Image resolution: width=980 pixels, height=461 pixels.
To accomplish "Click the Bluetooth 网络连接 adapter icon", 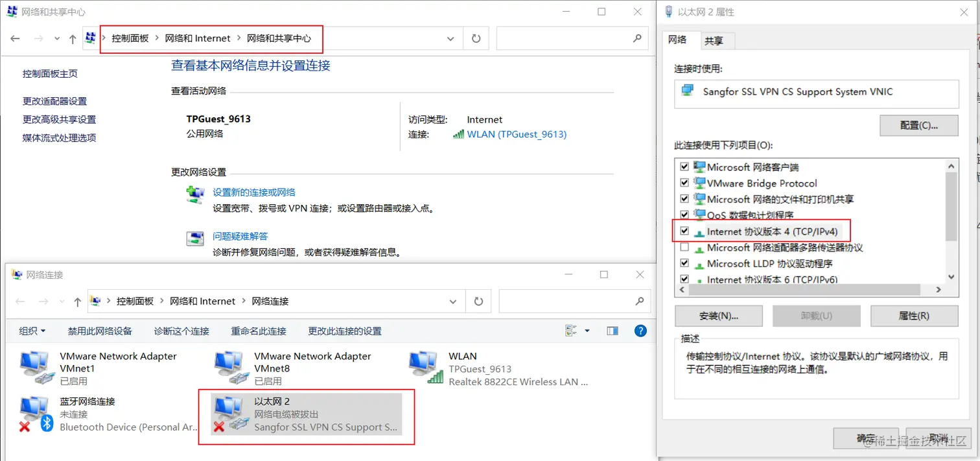I will pyautogui.click(x=34, y=410).
